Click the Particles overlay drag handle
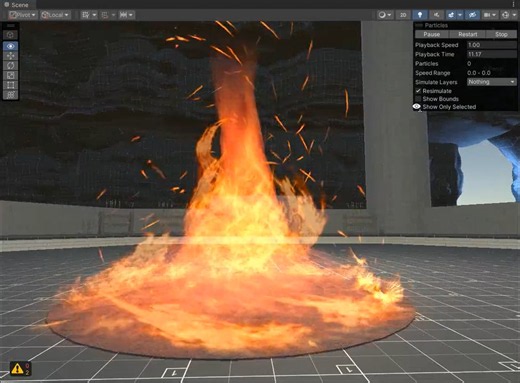 click(419, 25)
